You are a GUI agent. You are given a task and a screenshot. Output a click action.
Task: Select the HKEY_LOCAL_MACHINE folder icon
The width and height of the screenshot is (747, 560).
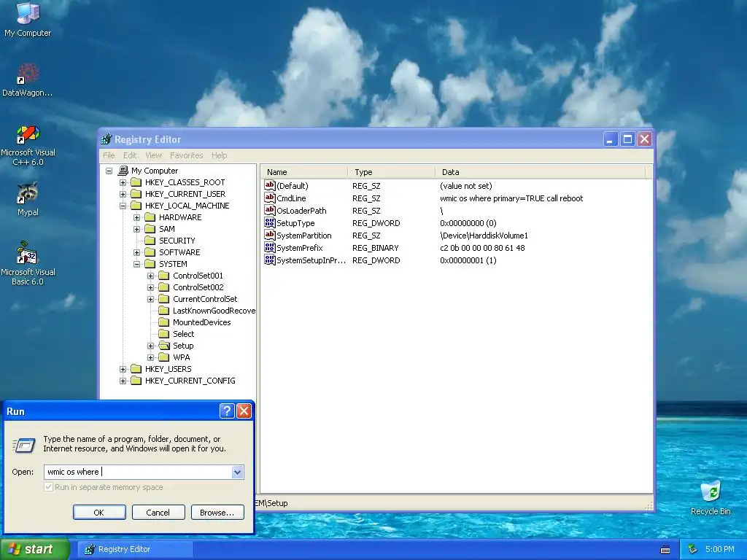coord(136,206)
